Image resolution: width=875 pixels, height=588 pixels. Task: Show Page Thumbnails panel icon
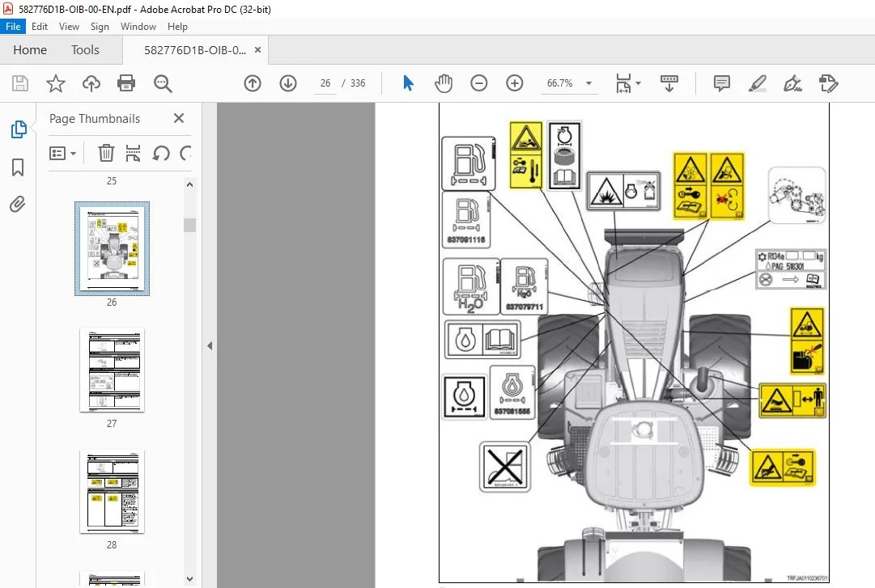point(18,129)
